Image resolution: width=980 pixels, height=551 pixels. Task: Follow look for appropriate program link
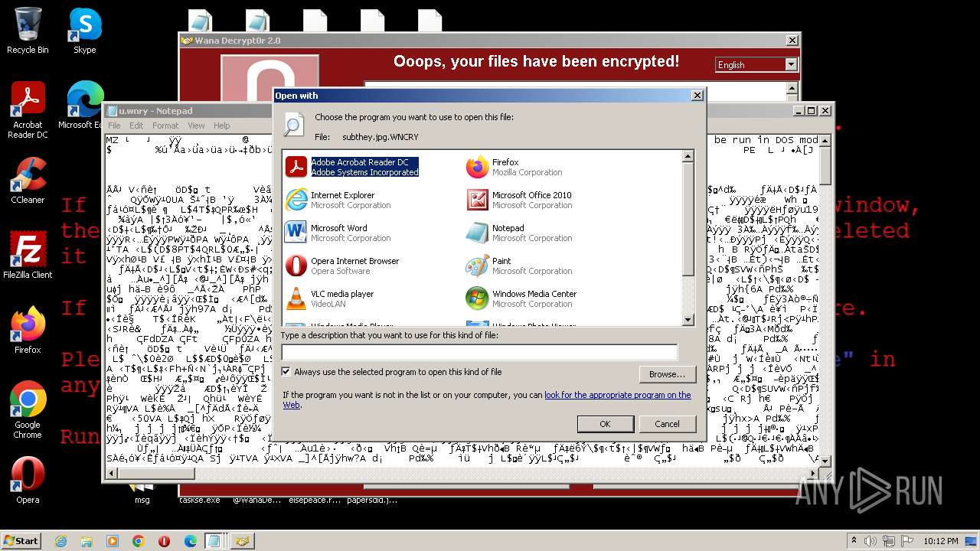tap(617, 395)
